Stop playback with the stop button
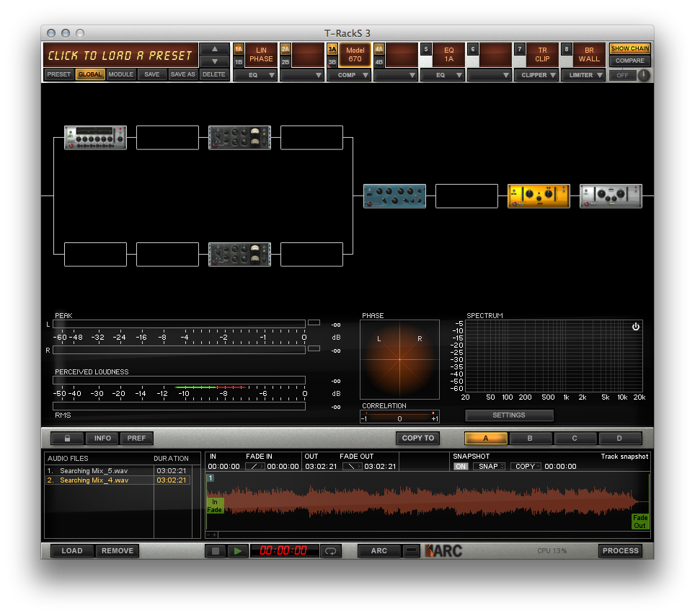This screenshot has height=616, width=695. (216, 551)
